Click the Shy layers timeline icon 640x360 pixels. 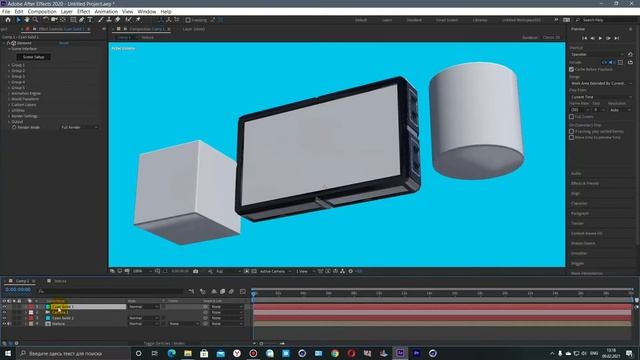point(214,291)
